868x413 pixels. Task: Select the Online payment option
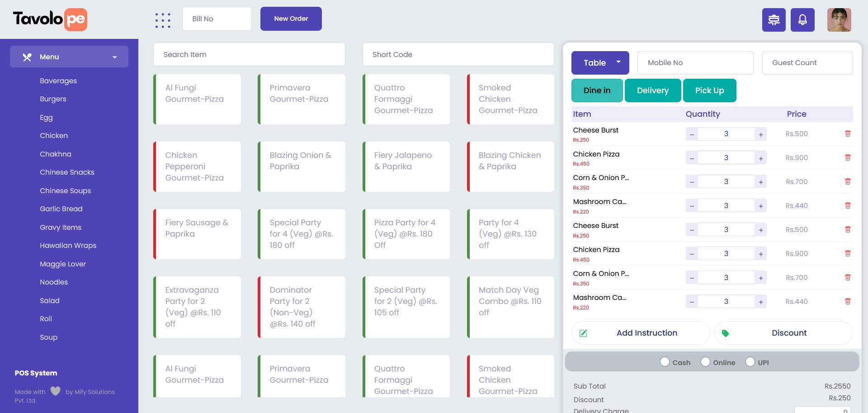pos(705,362)
